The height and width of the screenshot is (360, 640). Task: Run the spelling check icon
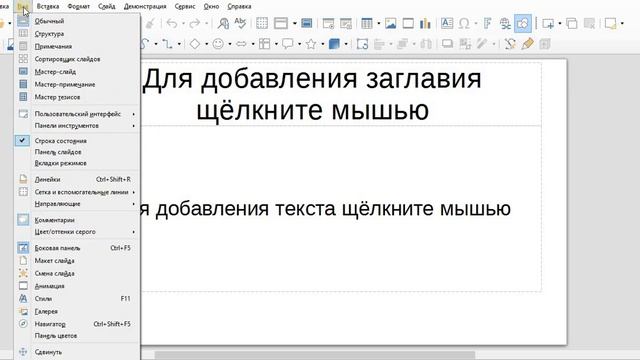[x=240, y=24]
